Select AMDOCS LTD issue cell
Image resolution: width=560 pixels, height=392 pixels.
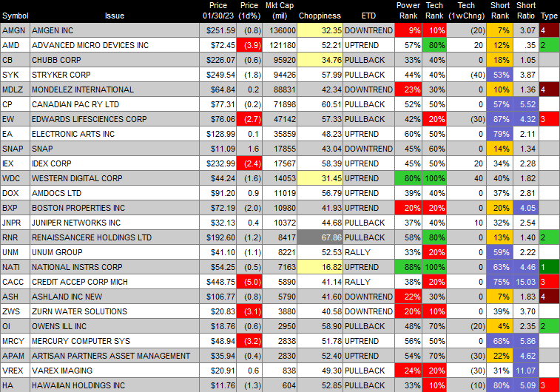pyautogui.click(x=115, y=194)
